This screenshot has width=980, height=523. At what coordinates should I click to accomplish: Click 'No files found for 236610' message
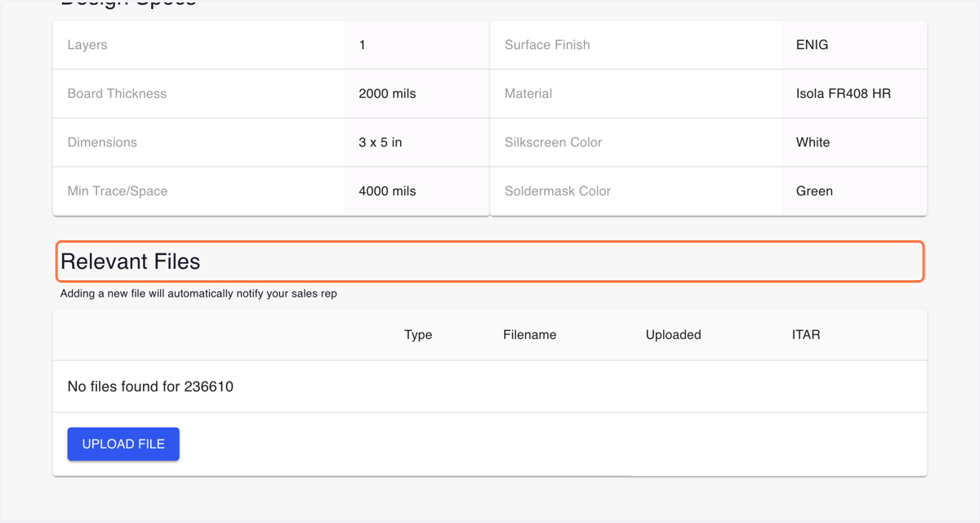pyautogui.click(x=150, y=387)
